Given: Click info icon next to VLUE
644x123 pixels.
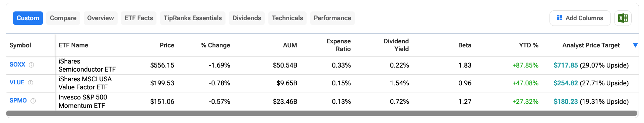Looking at the screenshot, I should pos(30,83).
